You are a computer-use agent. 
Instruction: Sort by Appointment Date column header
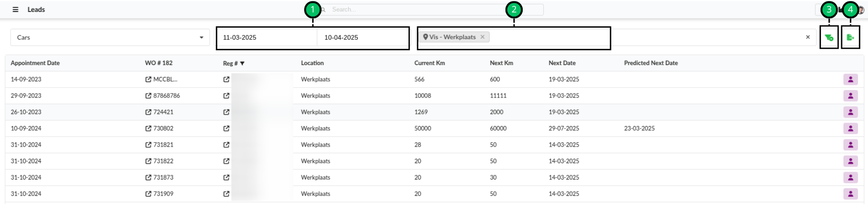click(x=35, y=63)
